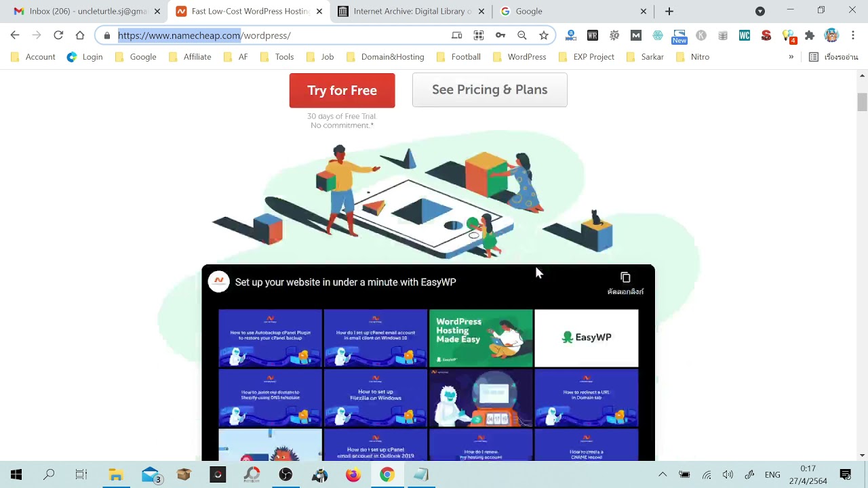Go back using the browser back arrow
Viewport: 868px width, 488px height.
(15, 35)
